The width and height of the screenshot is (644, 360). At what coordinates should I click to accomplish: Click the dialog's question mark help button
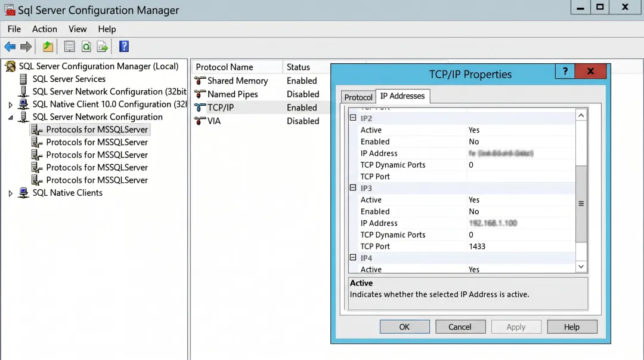tap(565, 71)
